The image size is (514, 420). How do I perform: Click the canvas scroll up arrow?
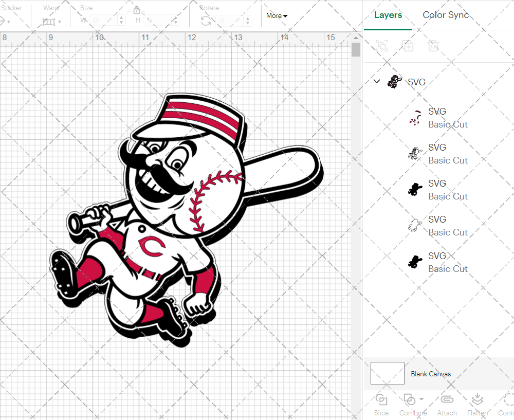(x=356, y=38)
